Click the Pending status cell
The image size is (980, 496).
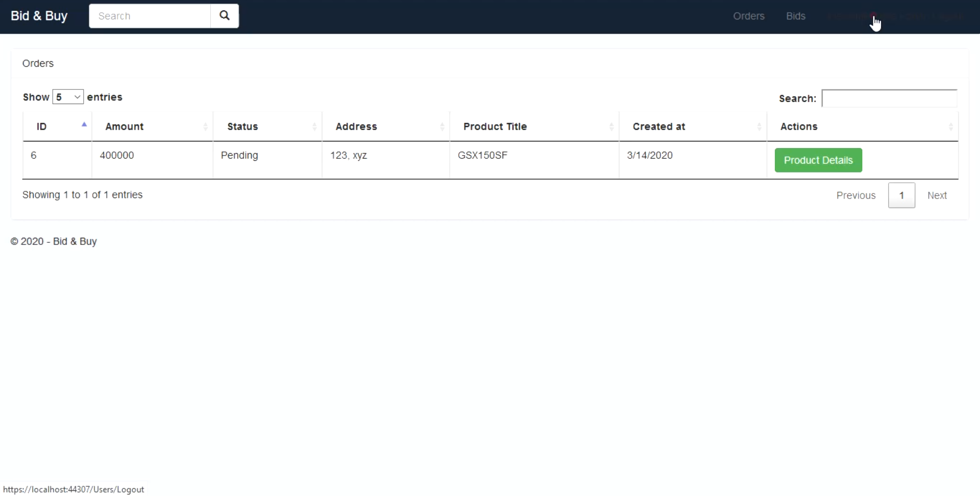[x=239, y=155]
